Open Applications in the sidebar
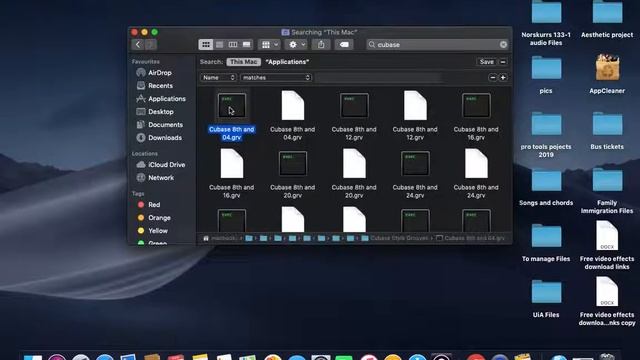The image size is (640, 360). (x=167, y=99)
